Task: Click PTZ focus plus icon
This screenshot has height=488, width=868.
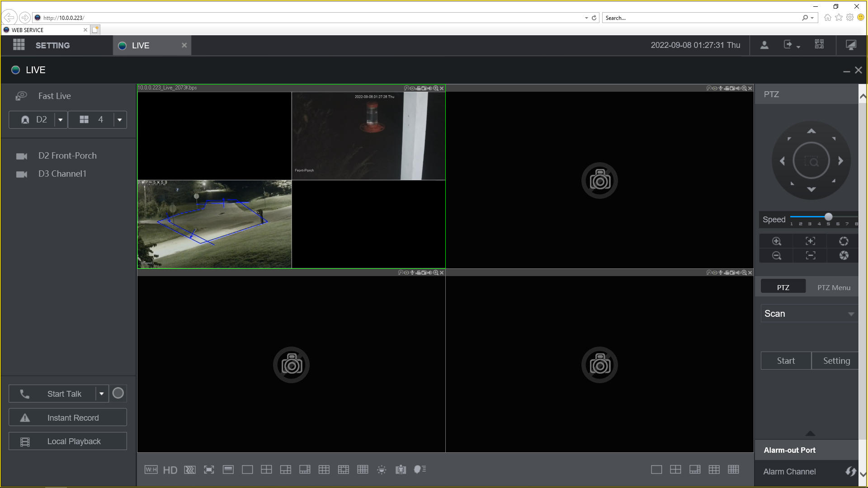Action: (811, 241)
